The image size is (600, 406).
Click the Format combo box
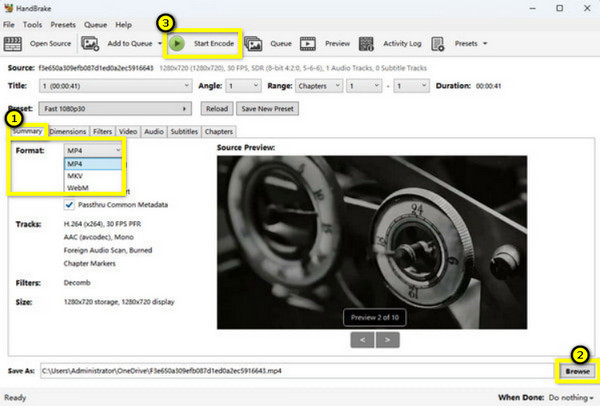93,150
